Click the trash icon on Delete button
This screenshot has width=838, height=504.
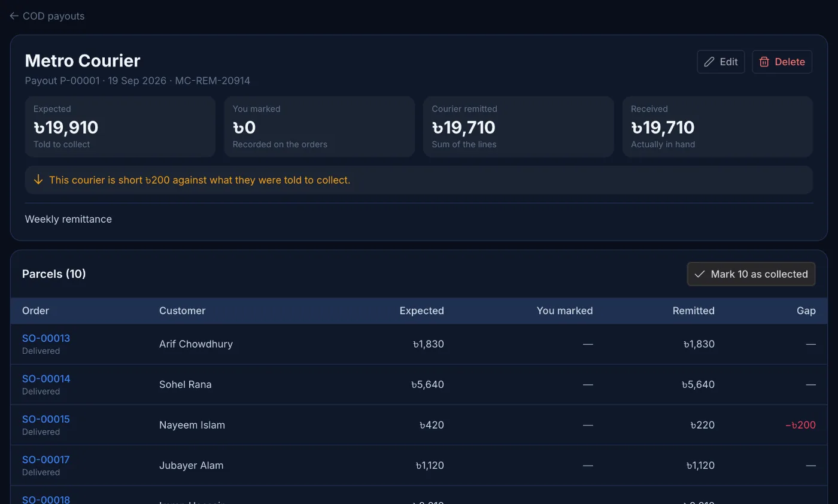pos(764,62)
